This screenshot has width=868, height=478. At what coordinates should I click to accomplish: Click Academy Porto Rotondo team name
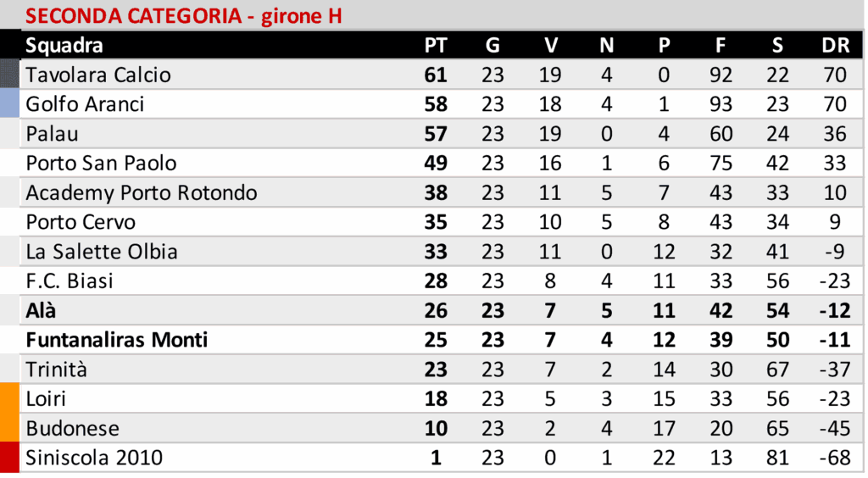pos(142,192)
